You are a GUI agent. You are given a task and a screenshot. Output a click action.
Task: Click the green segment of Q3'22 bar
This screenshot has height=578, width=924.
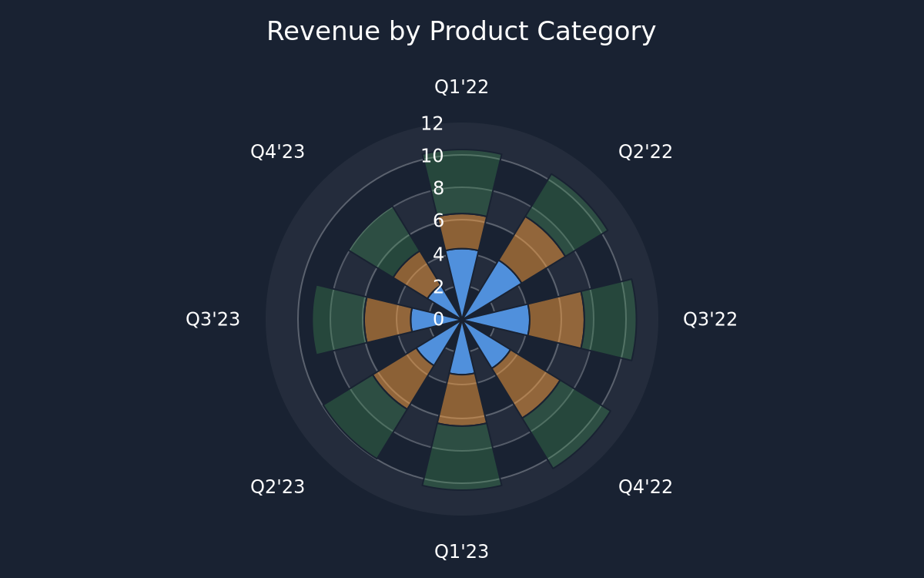point(609,319)
